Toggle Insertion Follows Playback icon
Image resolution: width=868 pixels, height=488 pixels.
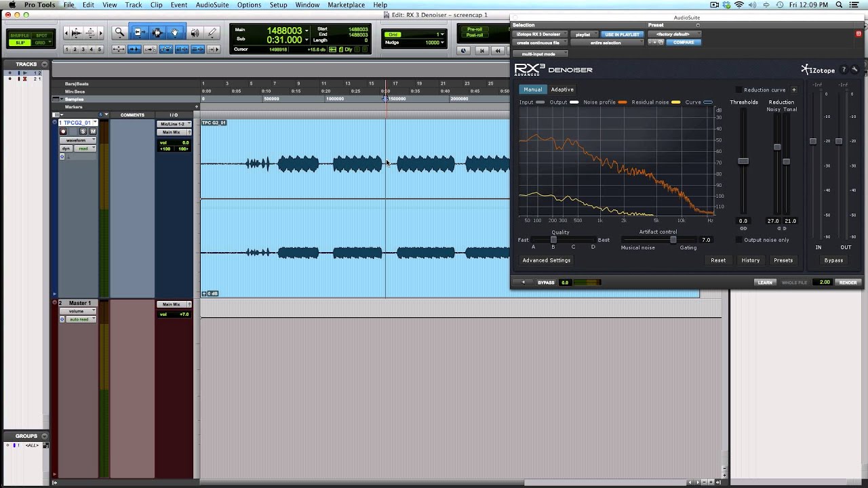[213, 49]
